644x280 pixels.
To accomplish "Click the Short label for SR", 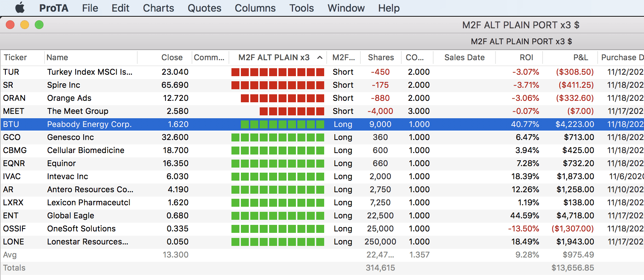I will (343, 85).
